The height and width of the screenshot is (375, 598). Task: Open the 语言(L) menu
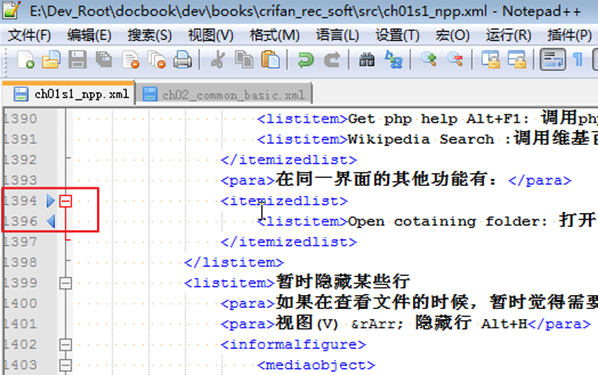click(338, 35)
